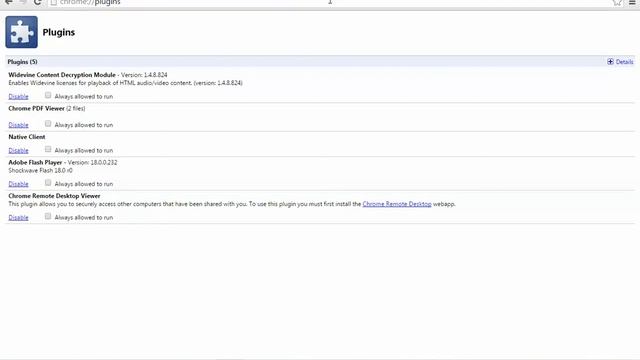640x360 pixels.
Task: Reload the page with refresh icon
Action: click(x=38, y=2)
